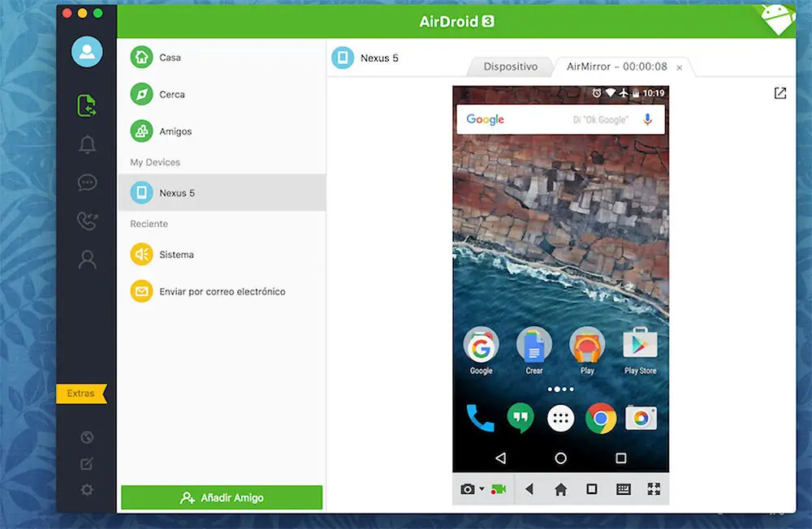
Task: Open the messages chat bubble icon
Action: coord(87,183)
